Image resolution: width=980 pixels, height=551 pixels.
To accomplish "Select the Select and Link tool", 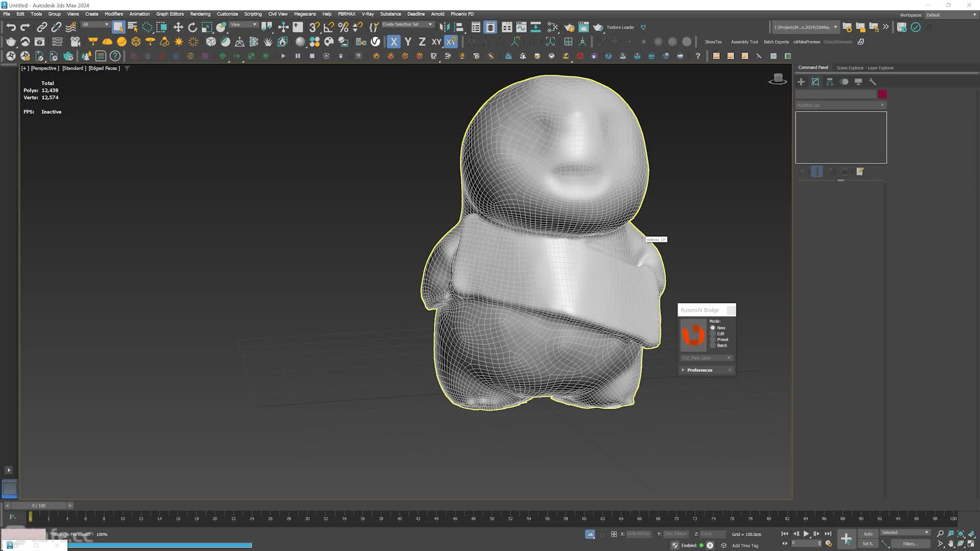I will click(x=42, y=27).
